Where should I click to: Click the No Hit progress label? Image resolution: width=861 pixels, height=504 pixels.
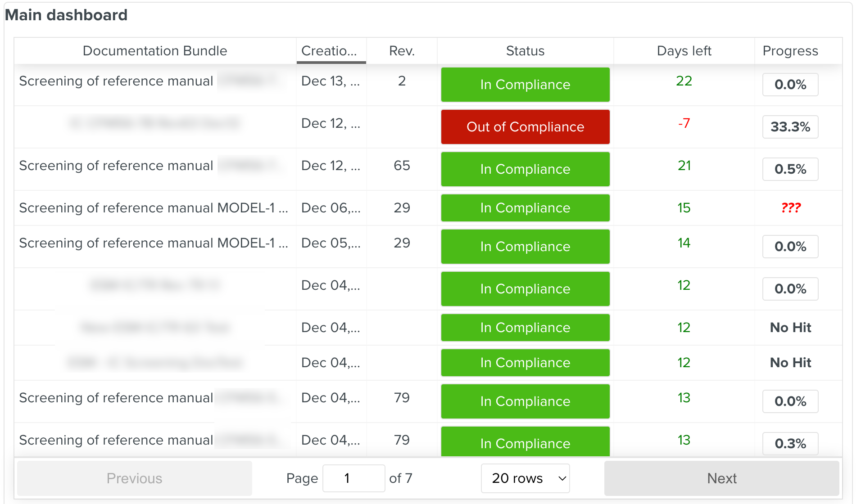790,328
